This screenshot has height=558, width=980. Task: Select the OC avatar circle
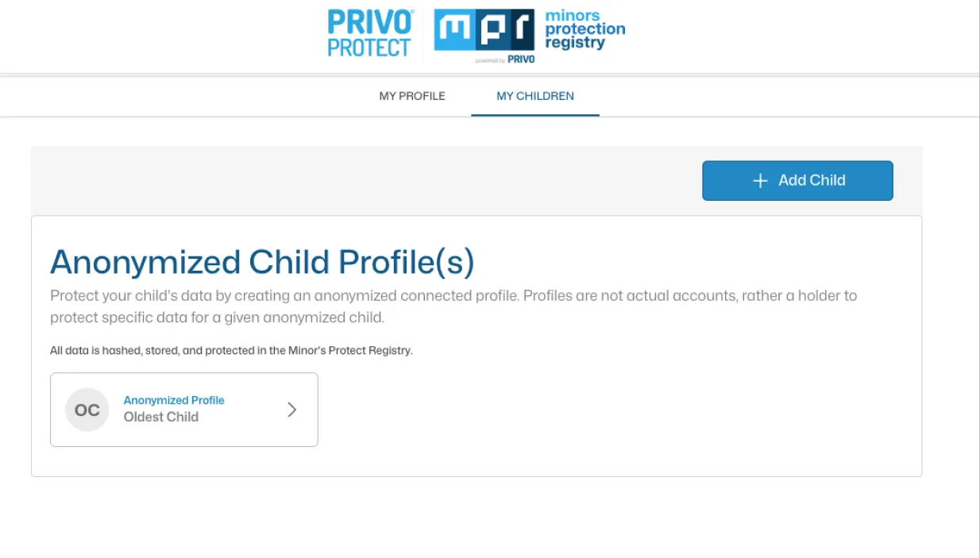click(87, 410)
